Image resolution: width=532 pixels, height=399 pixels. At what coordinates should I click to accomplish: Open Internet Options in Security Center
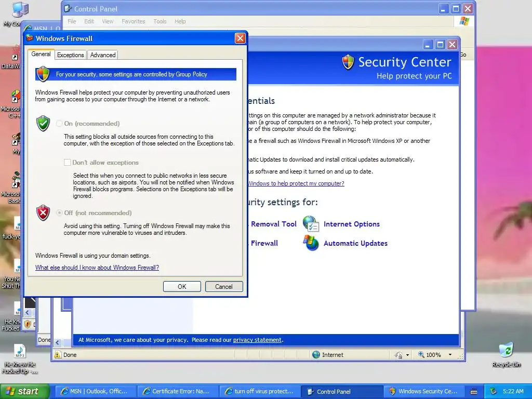pos(352,224)
